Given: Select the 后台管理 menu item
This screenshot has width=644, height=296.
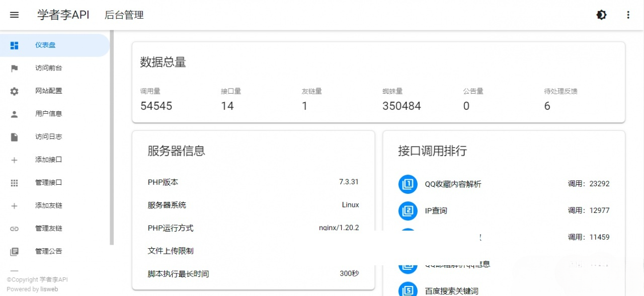Looking at the screenshot, I should [123, 15].
